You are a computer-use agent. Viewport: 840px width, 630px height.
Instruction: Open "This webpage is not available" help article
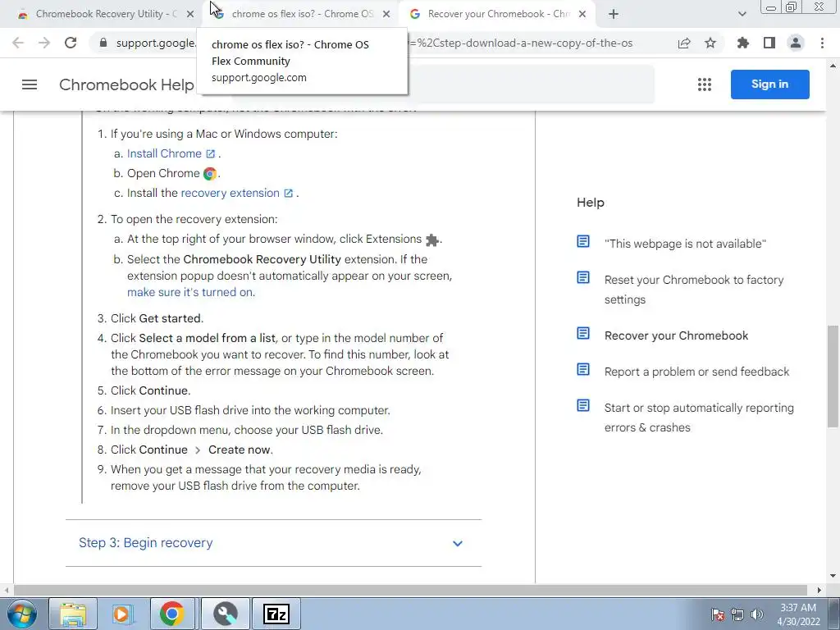[x=685, y=244]
